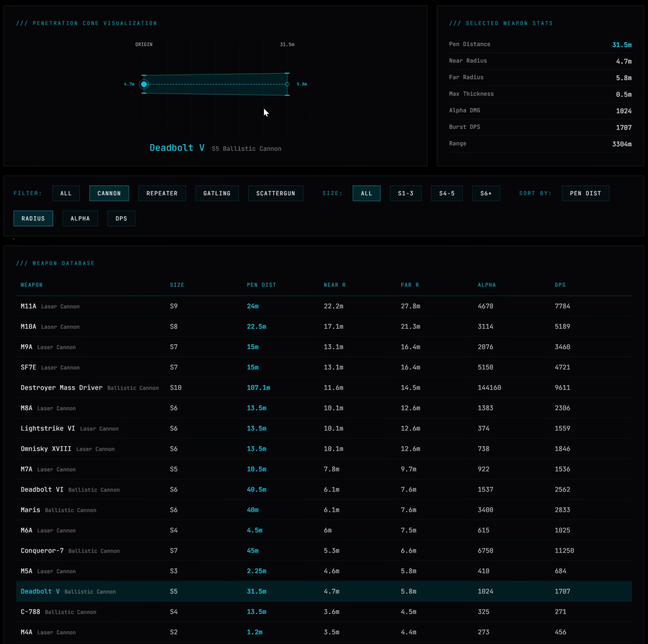The width and height of the screenshot is (648, 644).
Task: Select the ALL weapon type filter
Action: click(x=66, y=193)
